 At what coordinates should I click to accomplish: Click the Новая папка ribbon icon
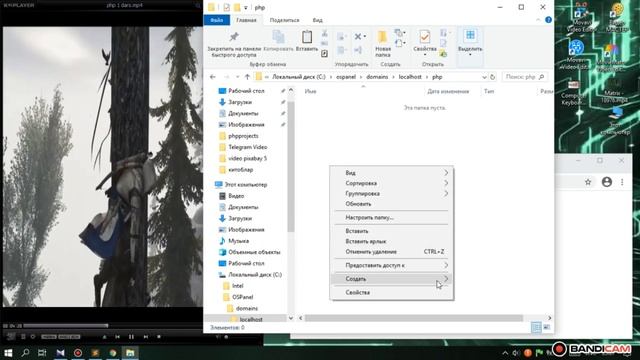tap(382, 37)
